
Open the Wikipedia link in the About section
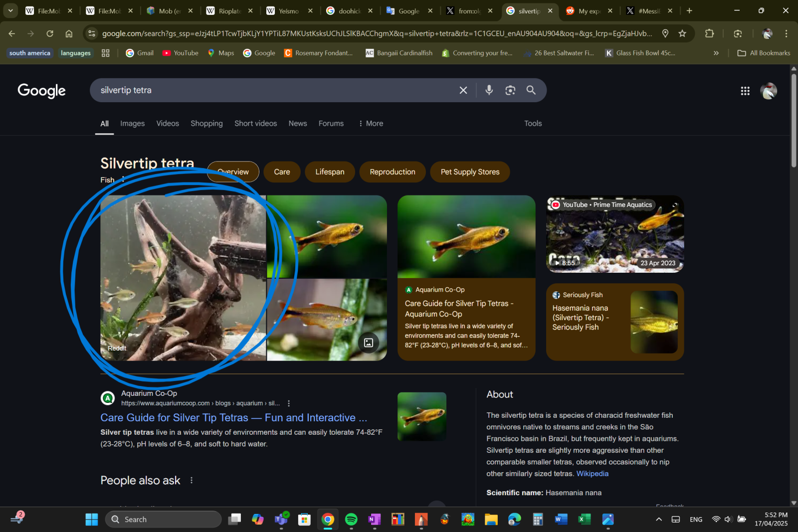click(x=592, y=473)
